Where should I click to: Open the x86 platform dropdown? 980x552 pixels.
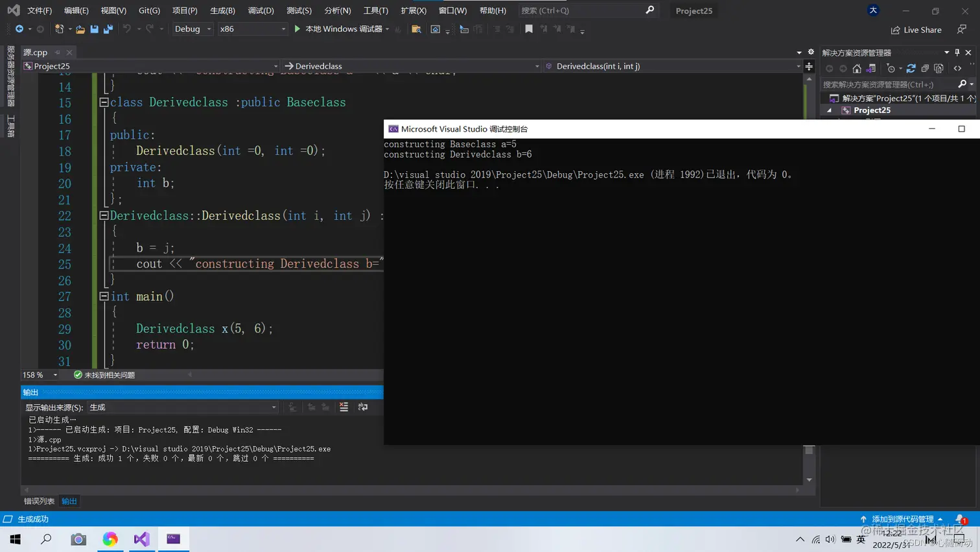click(x=252, y=29)
